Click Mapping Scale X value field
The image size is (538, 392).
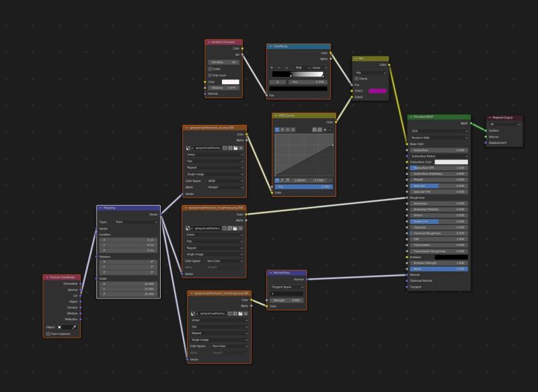128,284
